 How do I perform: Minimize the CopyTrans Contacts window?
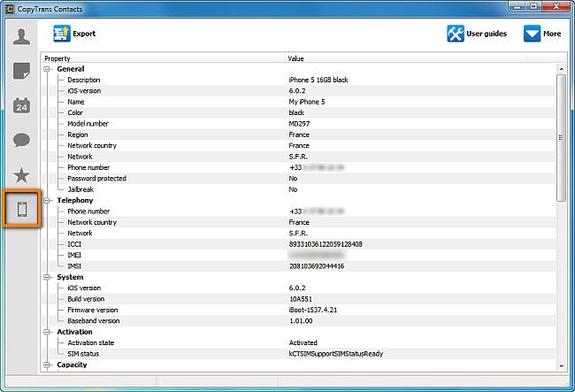[517, 7]
